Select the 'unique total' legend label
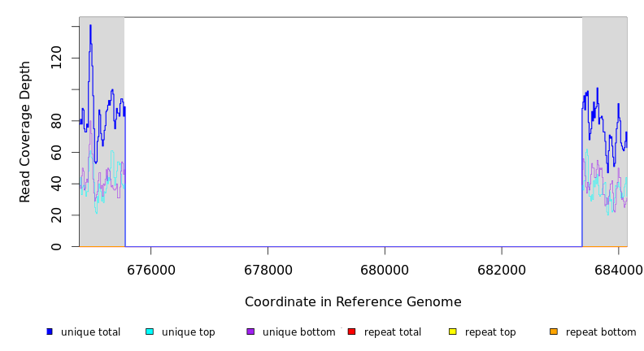 [90, 332]
